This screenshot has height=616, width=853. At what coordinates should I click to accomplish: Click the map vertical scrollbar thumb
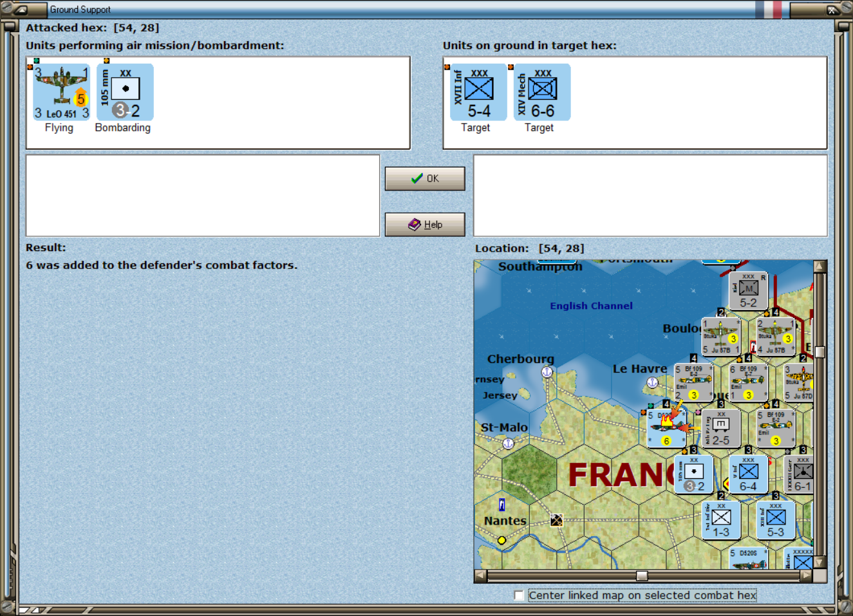pyautogui.click(x=820, y=351)
